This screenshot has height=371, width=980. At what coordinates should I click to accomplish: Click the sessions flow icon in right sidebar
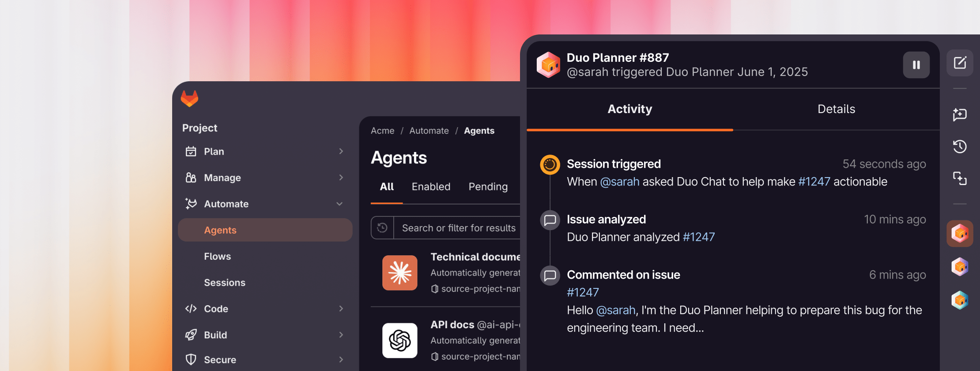click(x=960, y=178)
